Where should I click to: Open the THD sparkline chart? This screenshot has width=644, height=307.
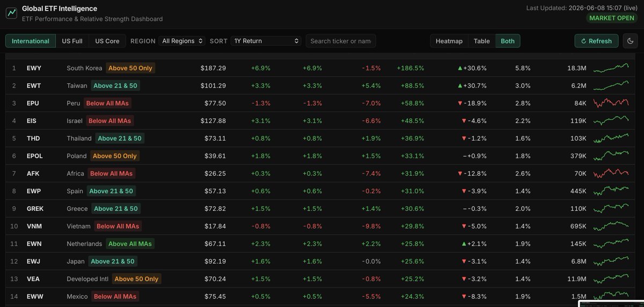(611, 138)
